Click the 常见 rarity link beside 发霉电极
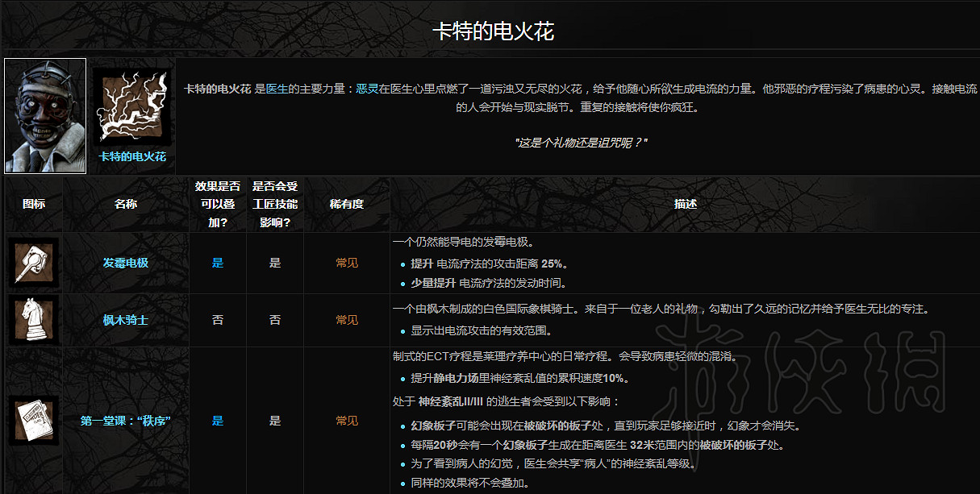 coord(346,262)
